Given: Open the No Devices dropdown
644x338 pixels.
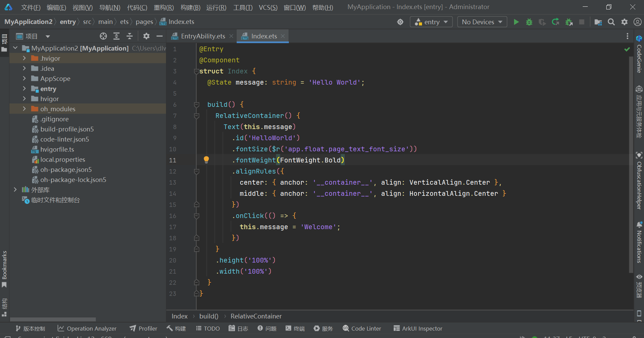Looking at the screenshot, I should tap(482, 22).
